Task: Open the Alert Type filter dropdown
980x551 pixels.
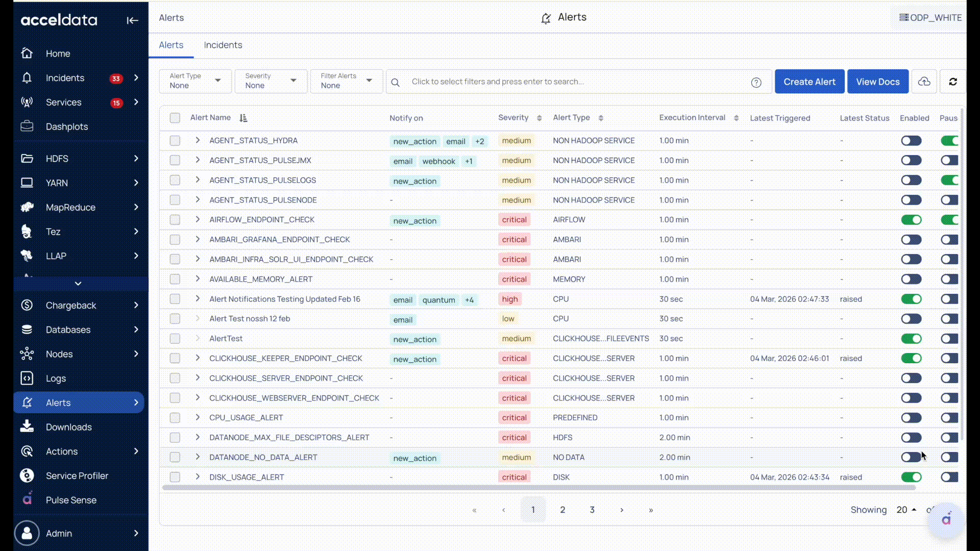Action: (x=195, y=81)
